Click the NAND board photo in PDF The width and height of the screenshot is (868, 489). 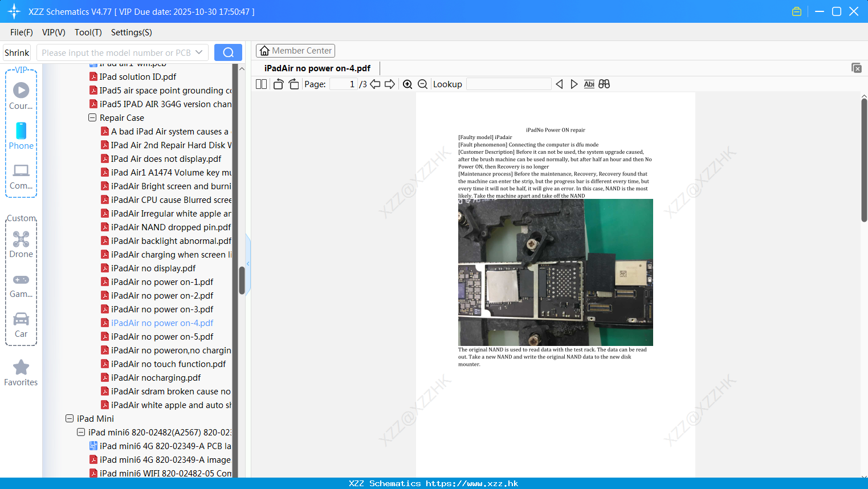[x=556, y=272]
